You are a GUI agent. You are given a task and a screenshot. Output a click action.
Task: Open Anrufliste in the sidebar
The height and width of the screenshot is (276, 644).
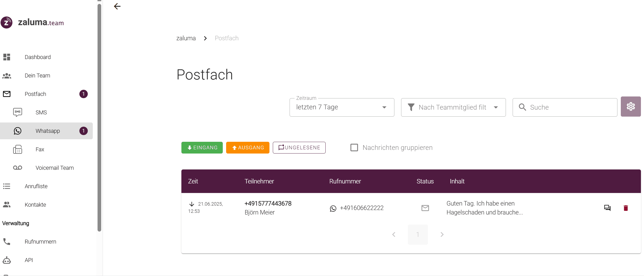point(46,186)
